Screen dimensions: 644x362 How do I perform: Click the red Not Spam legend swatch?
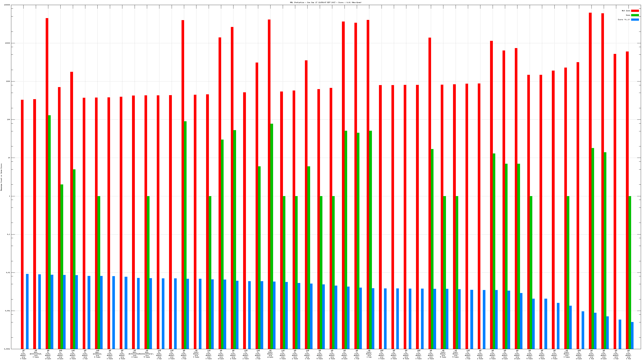635,11
